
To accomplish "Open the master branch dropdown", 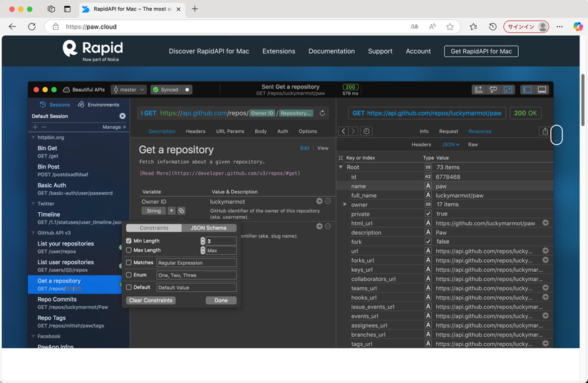I will pos(128,90).
